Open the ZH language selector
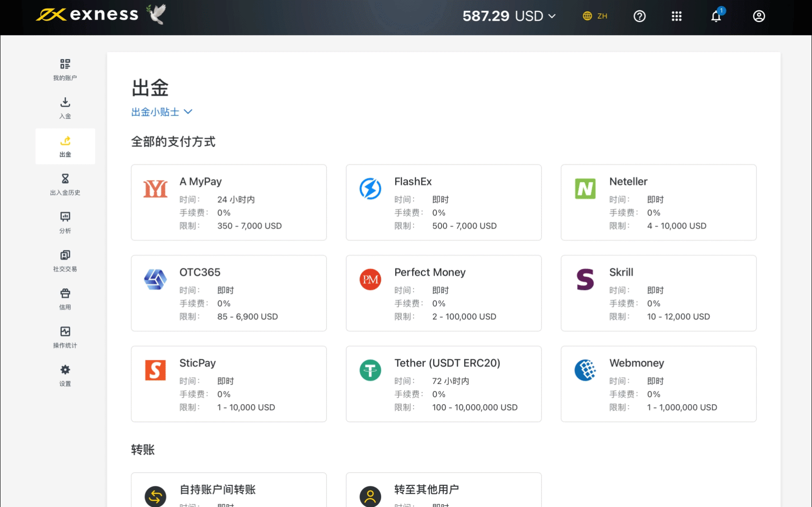The height and width of the screenshot is (507, 812). (595, 16)
